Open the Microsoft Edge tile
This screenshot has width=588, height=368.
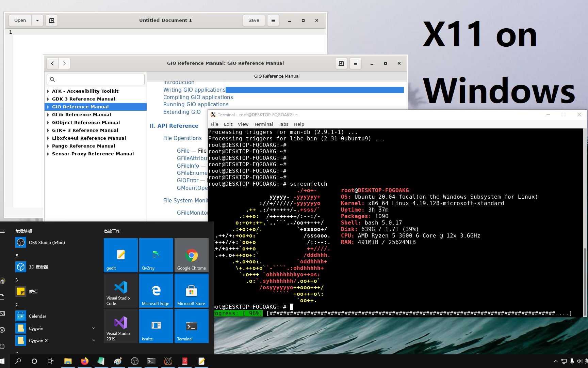tap(156, 291)
